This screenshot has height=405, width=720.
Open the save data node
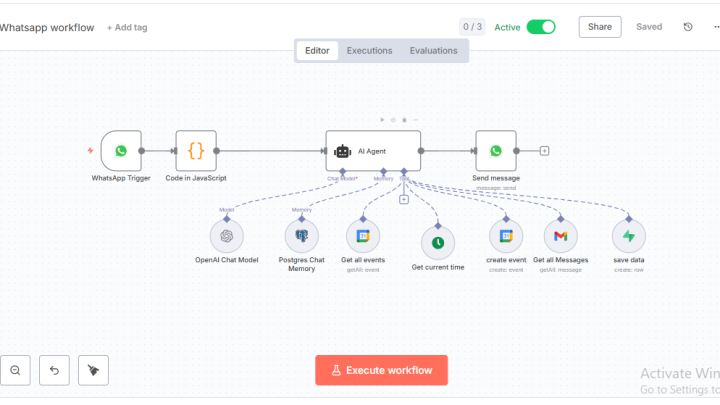point(628,237)
